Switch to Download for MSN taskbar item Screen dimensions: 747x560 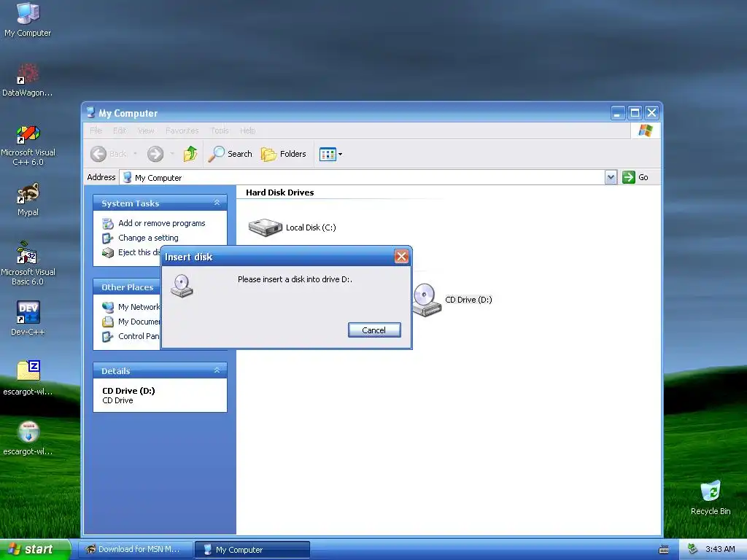click(135, 550)
